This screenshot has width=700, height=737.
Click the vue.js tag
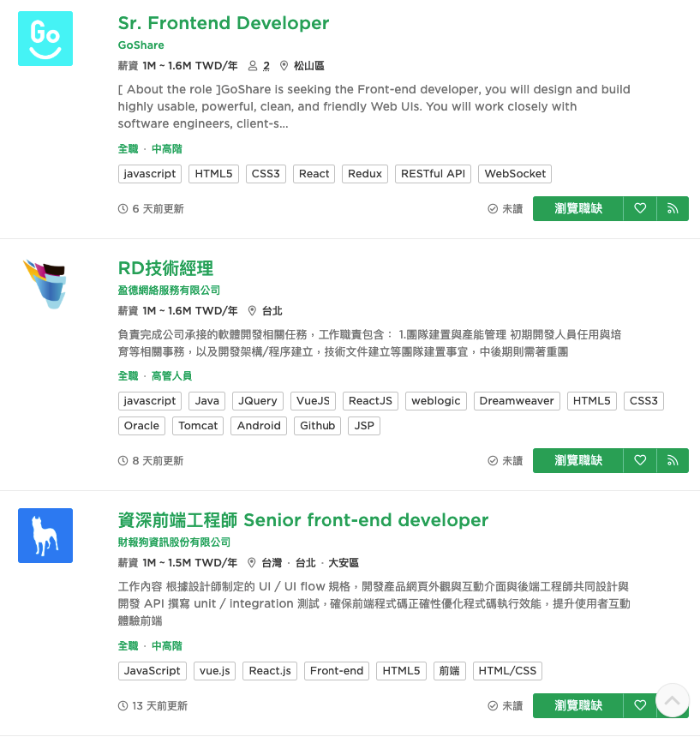pyautogui.click(x=214, y=671)
